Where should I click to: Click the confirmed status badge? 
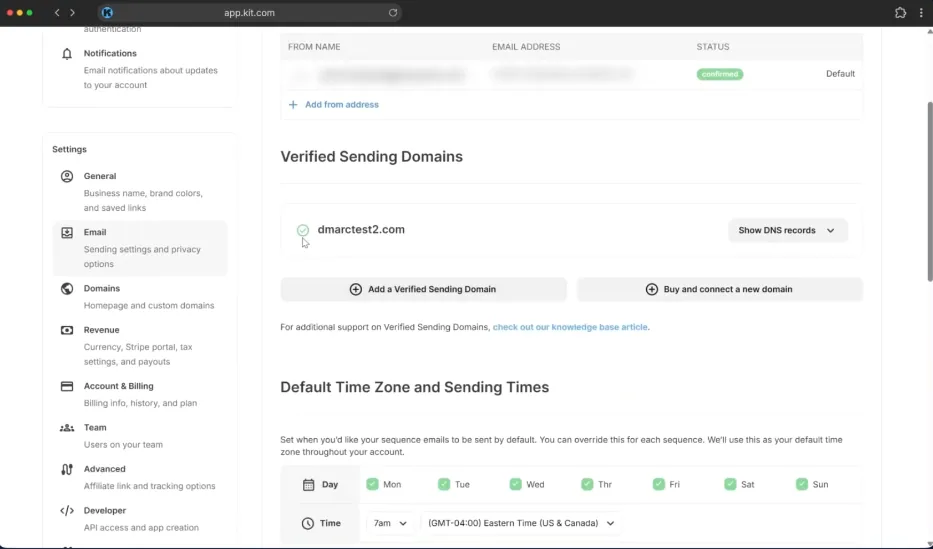(x=719, y=74)
